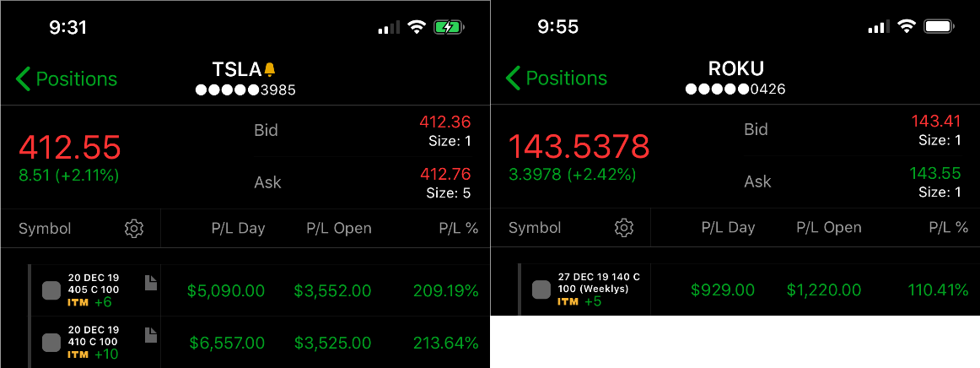Open note icon on 405 C position
Screen dimensions: 980x368
(x=151, y=283)
